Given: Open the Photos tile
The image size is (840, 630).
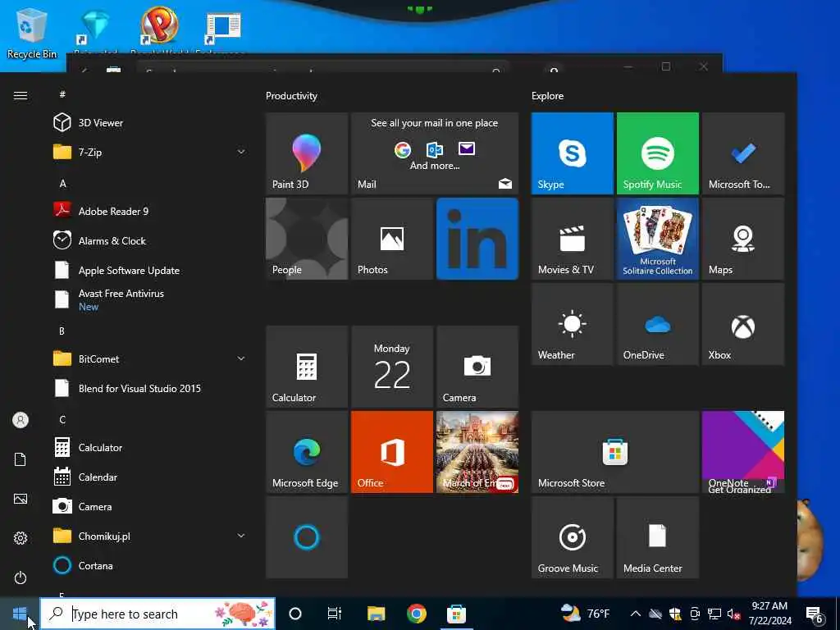Looking at the screenshot, I should pos(391,239).
